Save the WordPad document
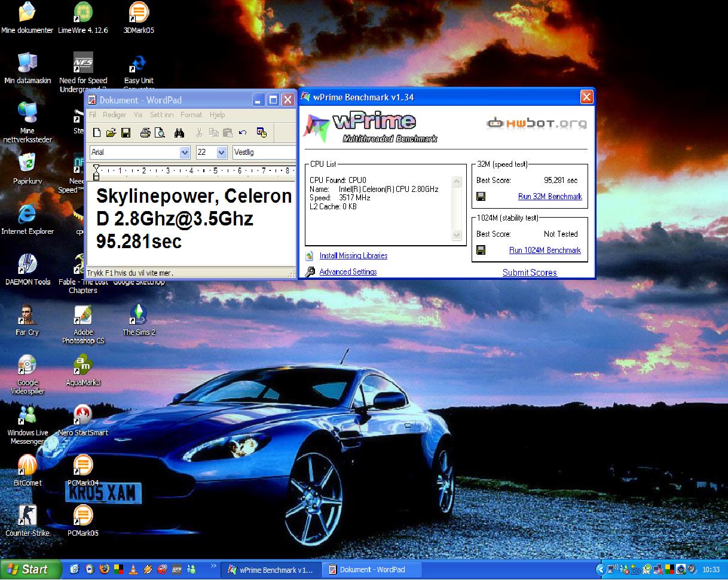The image size is (728, 580). (126, 133)
